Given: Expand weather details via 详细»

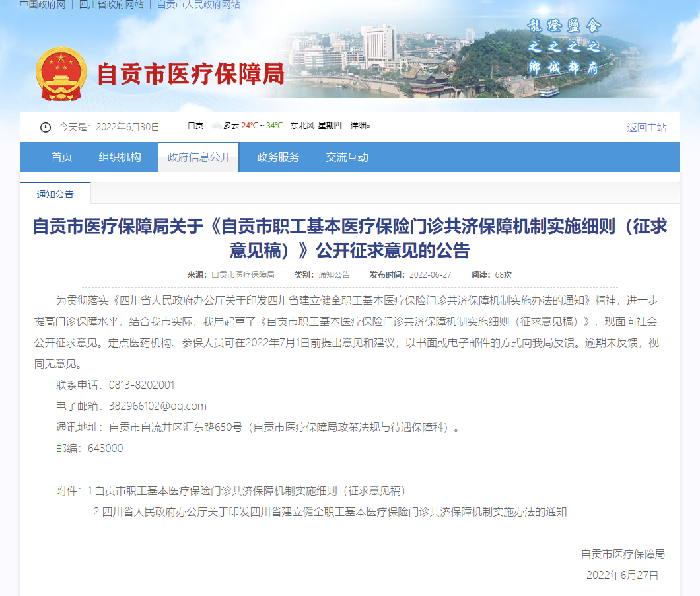Looking at the screenshot, I should (x=360, y=126).
